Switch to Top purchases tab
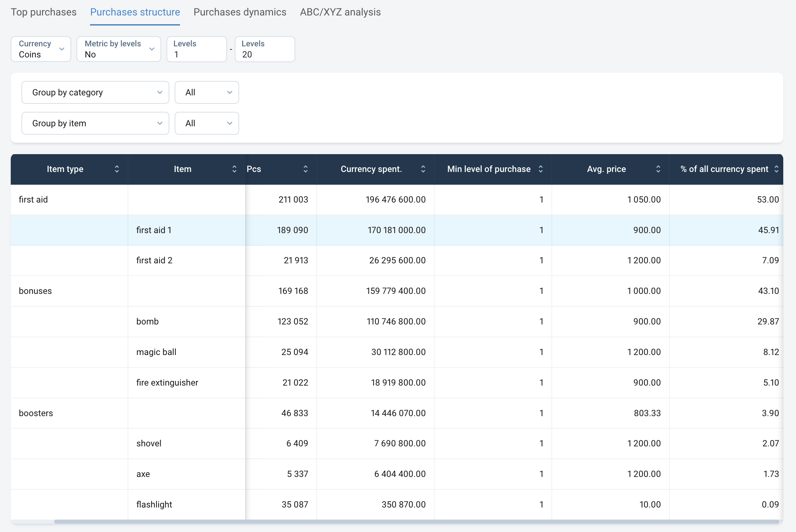 [x=44, y=12]
